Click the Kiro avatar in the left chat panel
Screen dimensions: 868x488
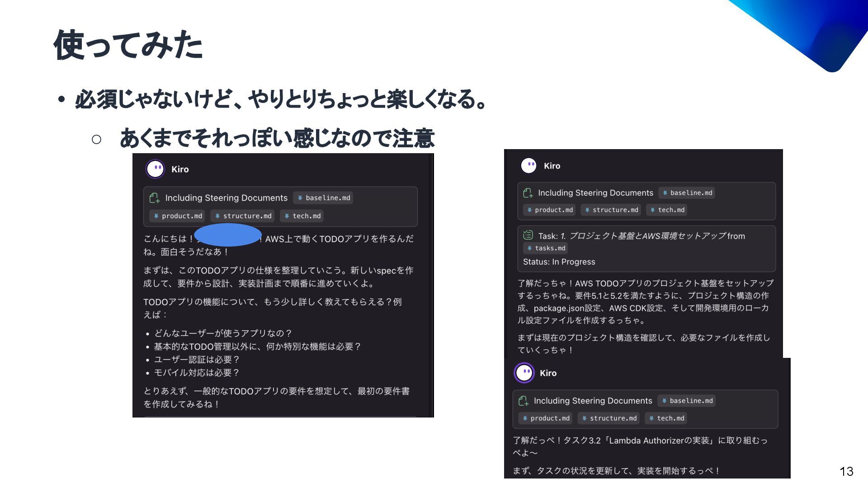click(156, 169)
